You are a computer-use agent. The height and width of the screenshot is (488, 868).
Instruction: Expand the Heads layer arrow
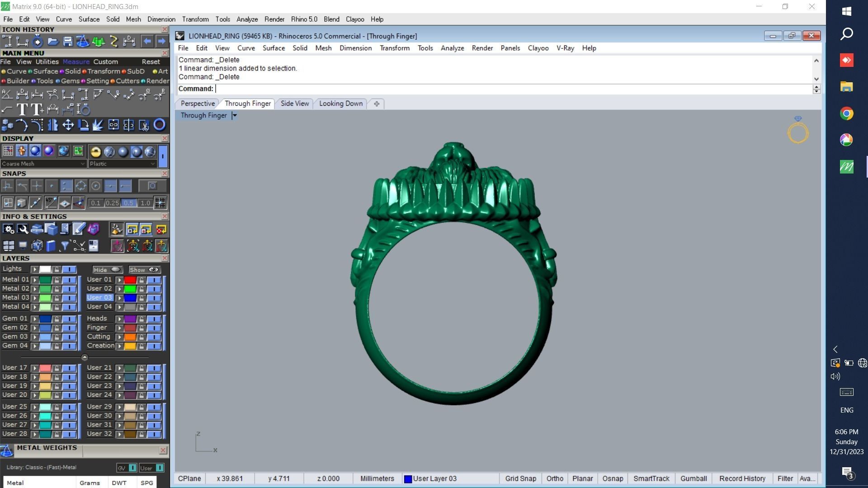point(119,319)
